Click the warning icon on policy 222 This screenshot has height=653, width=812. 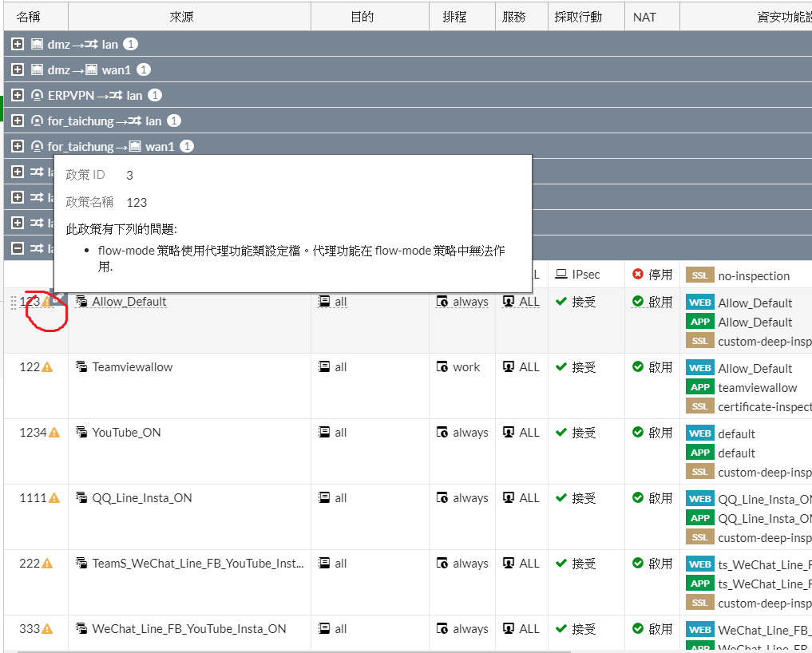click(x=47, y=564)
